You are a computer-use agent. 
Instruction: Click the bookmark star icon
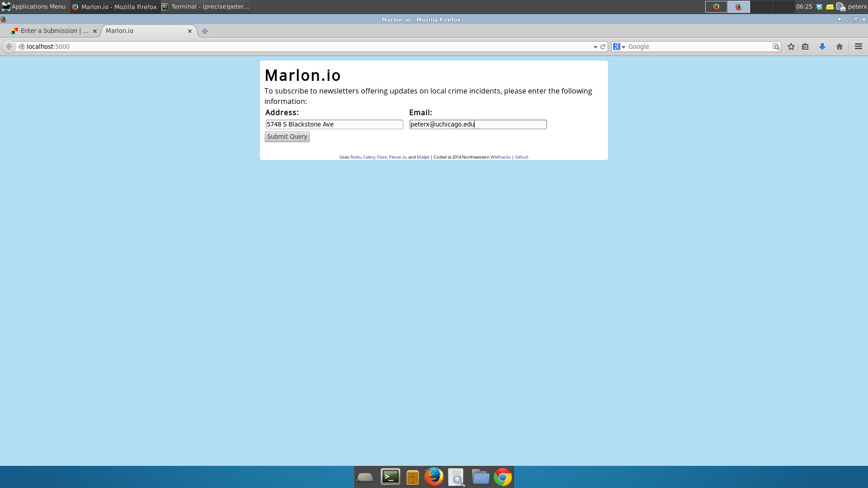point(791,47)
